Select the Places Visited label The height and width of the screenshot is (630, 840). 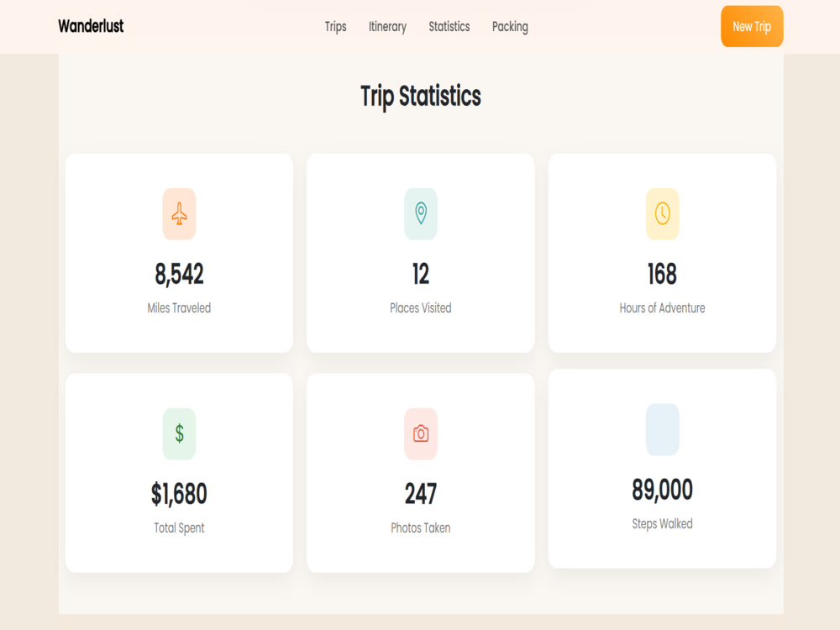point(421,308)
